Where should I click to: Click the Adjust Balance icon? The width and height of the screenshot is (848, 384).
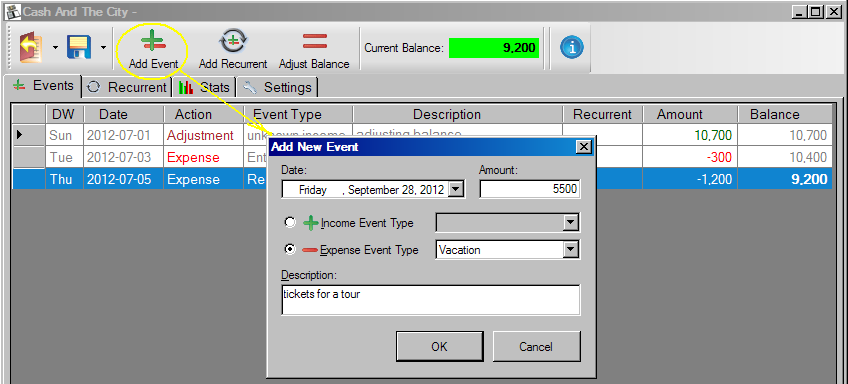click(314, 41)
